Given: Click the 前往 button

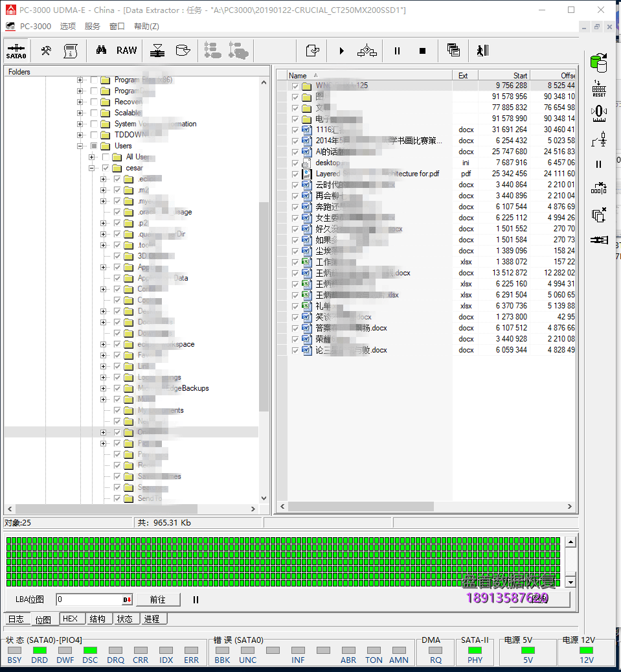Looking at the screenshot, I should pyautogui.click(x=157, y=599).
